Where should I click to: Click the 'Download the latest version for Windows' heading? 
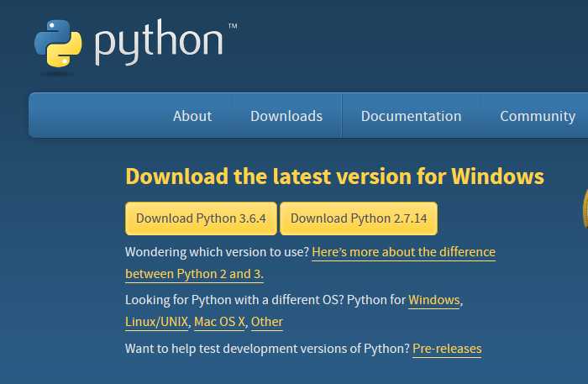click(334, 176)
